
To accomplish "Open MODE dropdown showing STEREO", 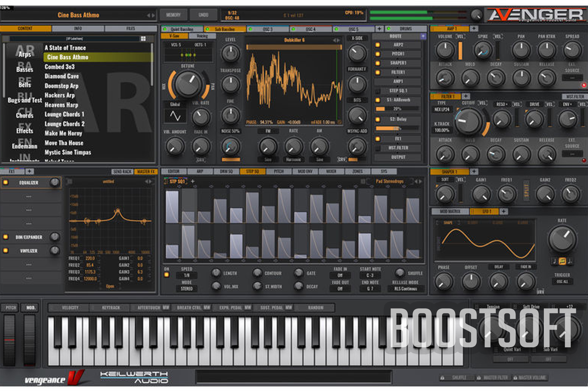I will click(x=187, y=289).
